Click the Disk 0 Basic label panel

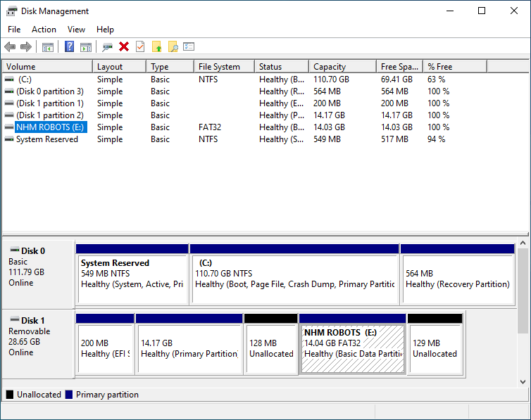coord(38,274)
